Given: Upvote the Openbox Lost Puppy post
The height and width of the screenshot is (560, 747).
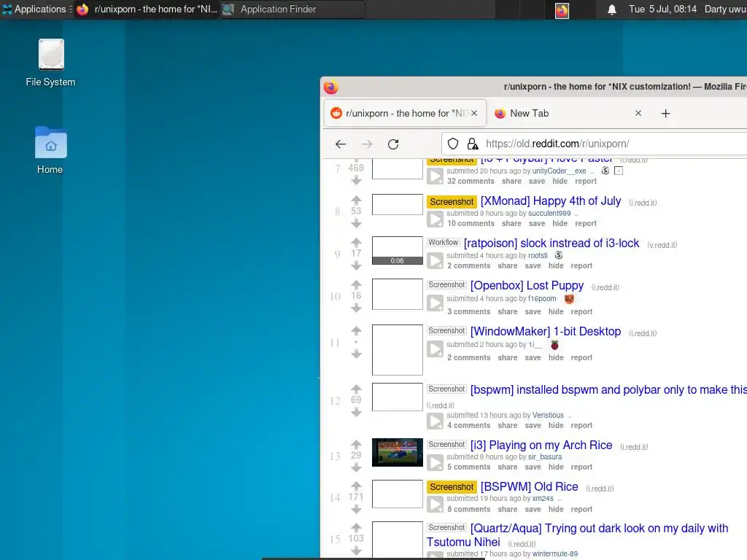Looking at the screenshot, I should [x=356, y=284].
